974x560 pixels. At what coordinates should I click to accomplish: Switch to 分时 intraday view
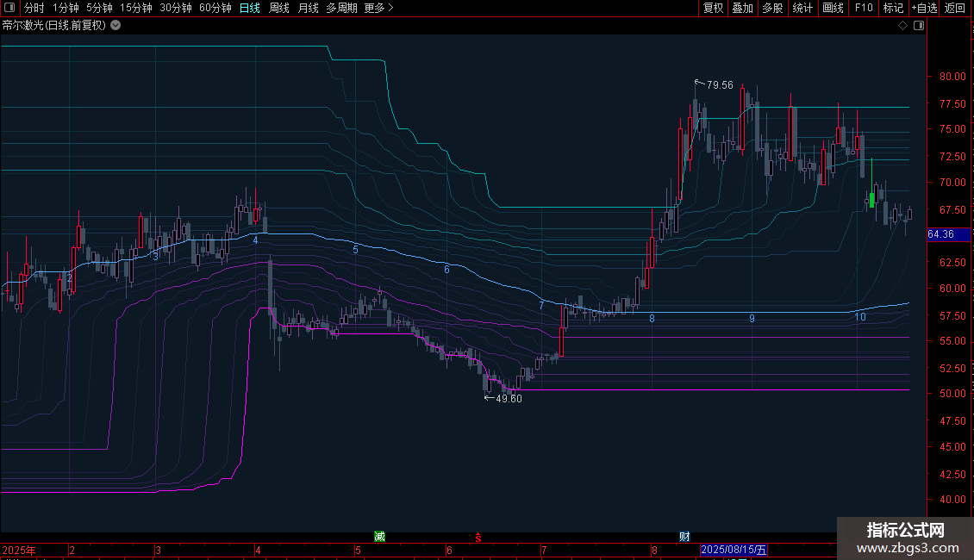click(34, 8)
